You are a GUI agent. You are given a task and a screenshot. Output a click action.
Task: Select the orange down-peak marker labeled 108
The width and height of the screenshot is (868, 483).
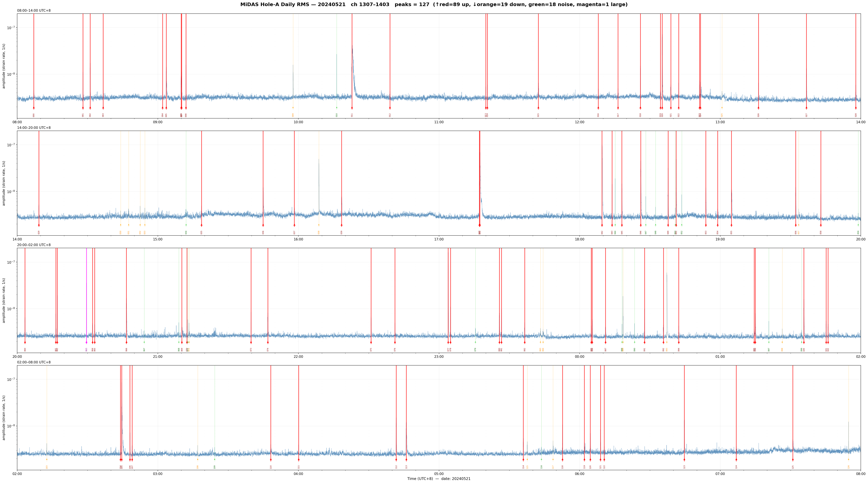198,459
